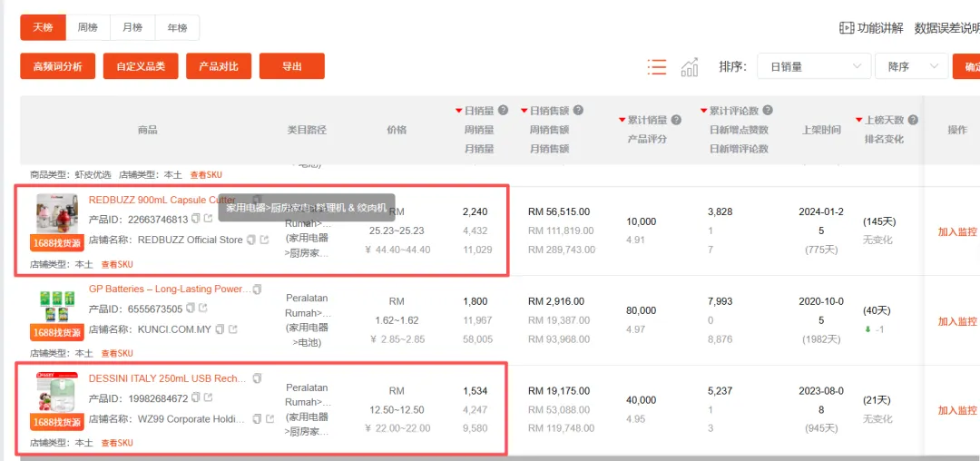980x461 pixels.
Task: Click 月销售额 column header label
Action: (x=549, y=149)
